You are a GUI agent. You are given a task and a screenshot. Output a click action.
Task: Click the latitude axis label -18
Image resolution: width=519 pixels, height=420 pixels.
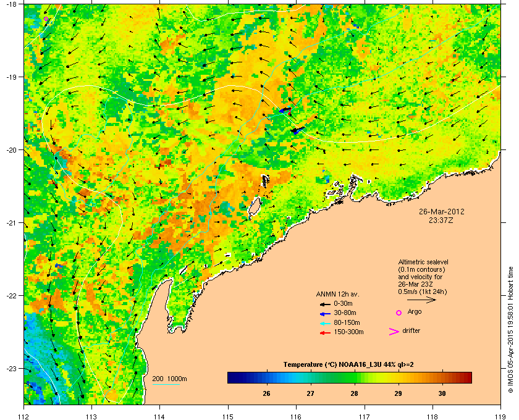pos(11,4)
